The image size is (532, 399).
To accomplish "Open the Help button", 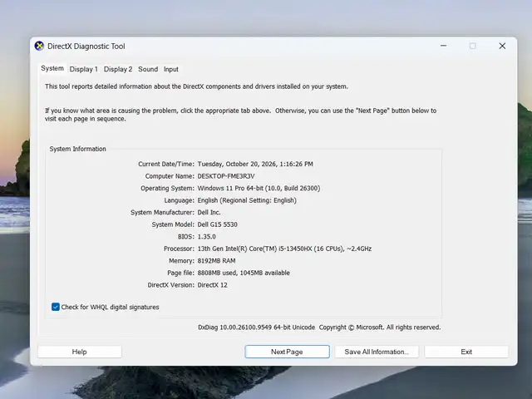I will point(80,352).
